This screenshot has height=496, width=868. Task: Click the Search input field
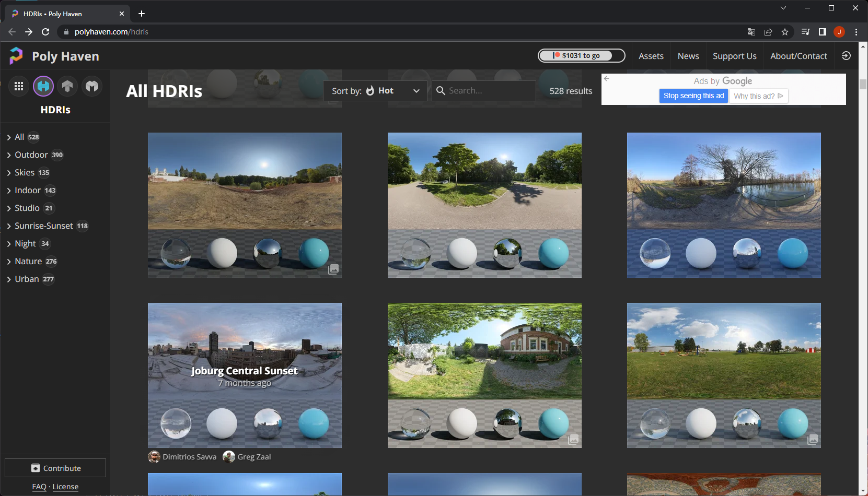click(484, 91)
